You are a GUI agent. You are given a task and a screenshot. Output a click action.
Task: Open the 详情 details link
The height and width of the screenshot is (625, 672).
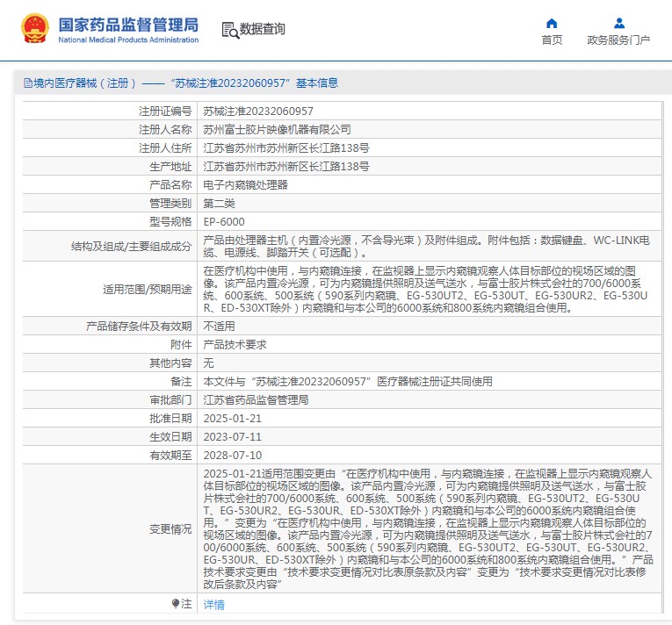pyautogui.click(x=213, y=605)
